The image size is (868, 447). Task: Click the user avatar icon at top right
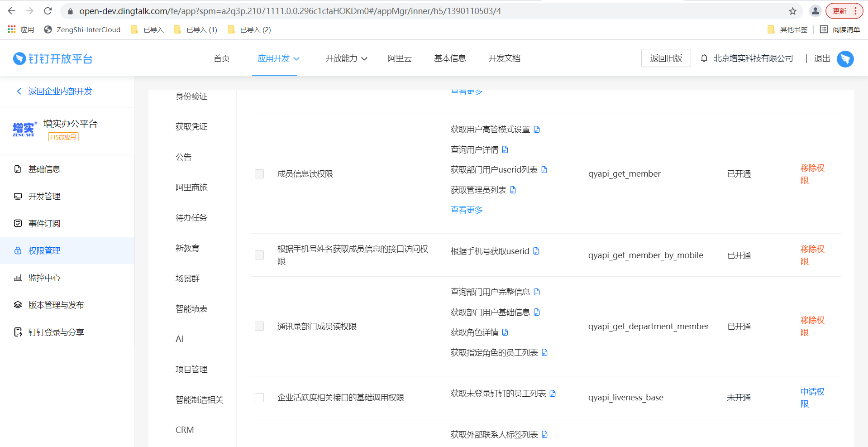tap(845, 59)
